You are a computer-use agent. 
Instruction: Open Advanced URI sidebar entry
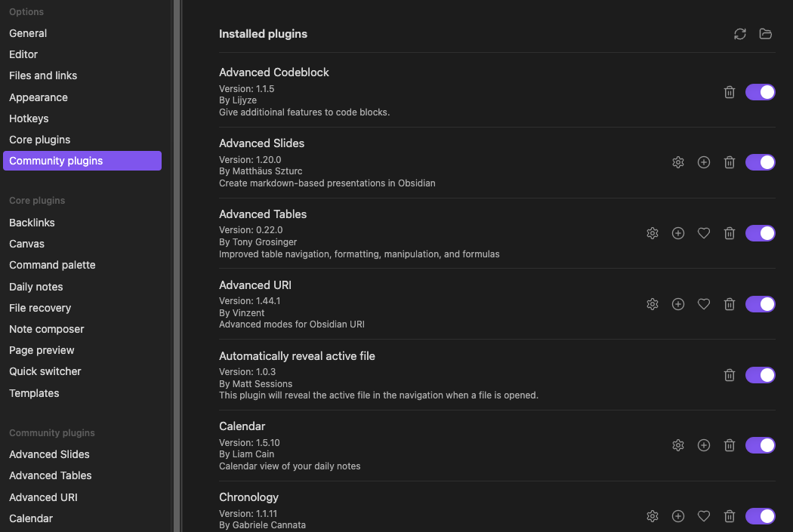82,497
